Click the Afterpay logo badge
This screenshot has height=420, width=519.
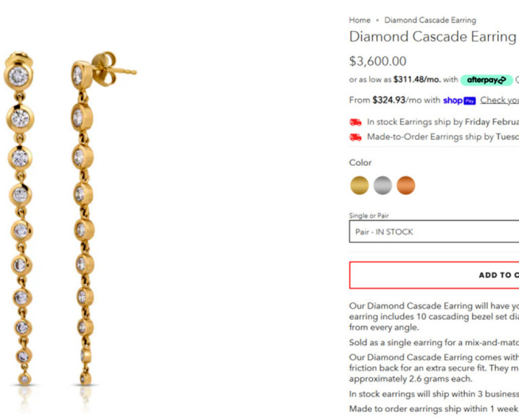point(486,80)
